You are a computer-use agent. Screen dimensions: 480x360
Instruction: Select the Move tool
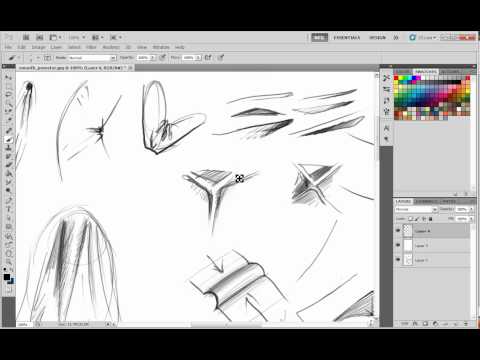tap(9, 77)
